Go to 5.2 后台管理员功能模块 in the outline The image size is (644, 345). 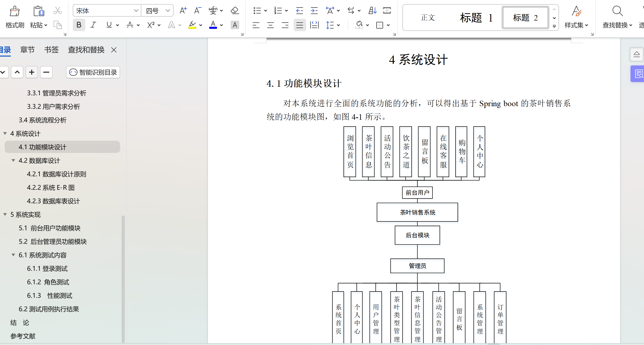pyautogui.click(x=52, y=241)
